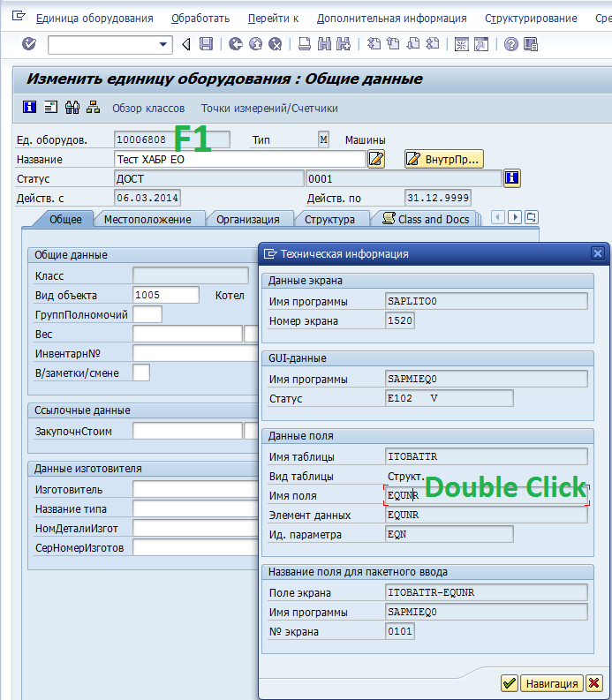Click the Create Shortcut icon
This screenshot has height=700, width=612.
click(x=481, y=44)
